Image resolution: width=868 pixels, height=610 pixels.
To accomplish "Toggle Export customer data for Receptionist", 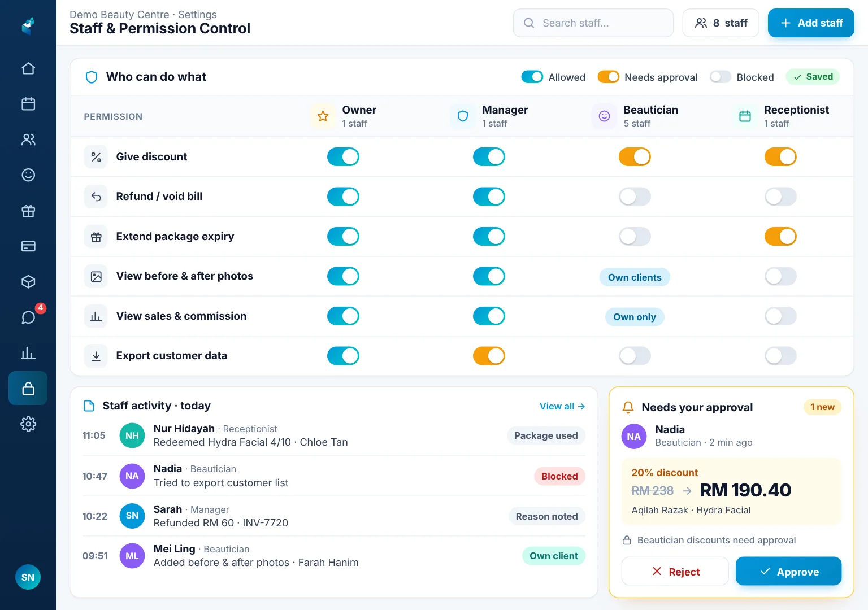I will click(x=780, y=356).
